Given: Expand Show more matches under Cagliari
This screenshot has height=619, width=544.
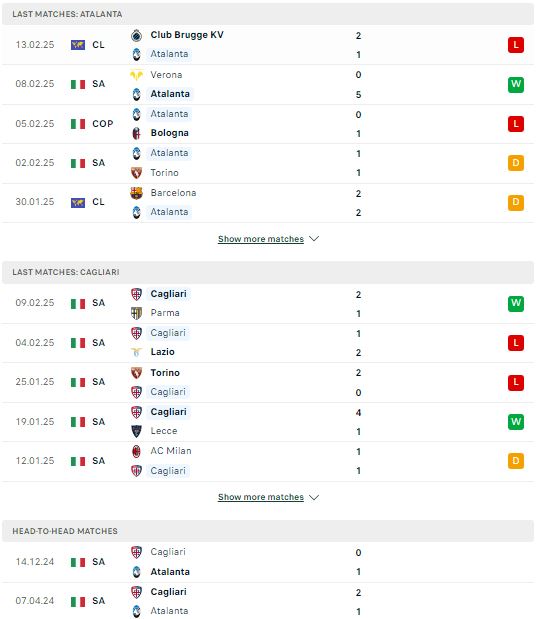Looking at the screenshot, I should pyautogui.click(x=261, y=497).
